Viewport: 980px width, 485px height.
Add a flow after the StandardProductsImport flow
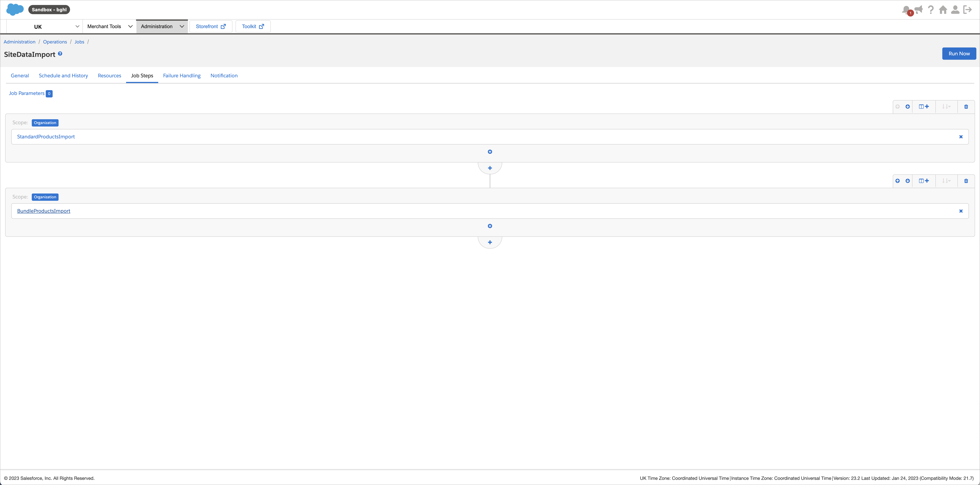(x=490, y=168)
